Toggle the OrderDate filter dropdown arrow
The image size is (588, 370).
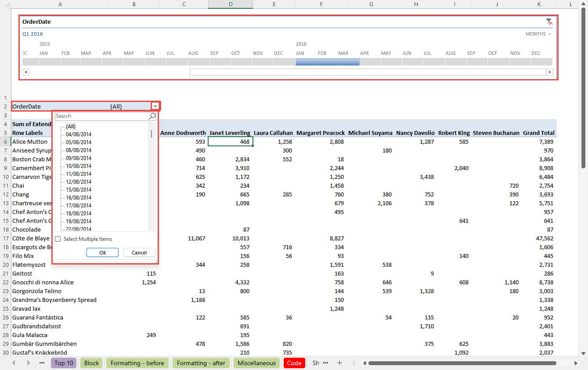click(155, 106)
